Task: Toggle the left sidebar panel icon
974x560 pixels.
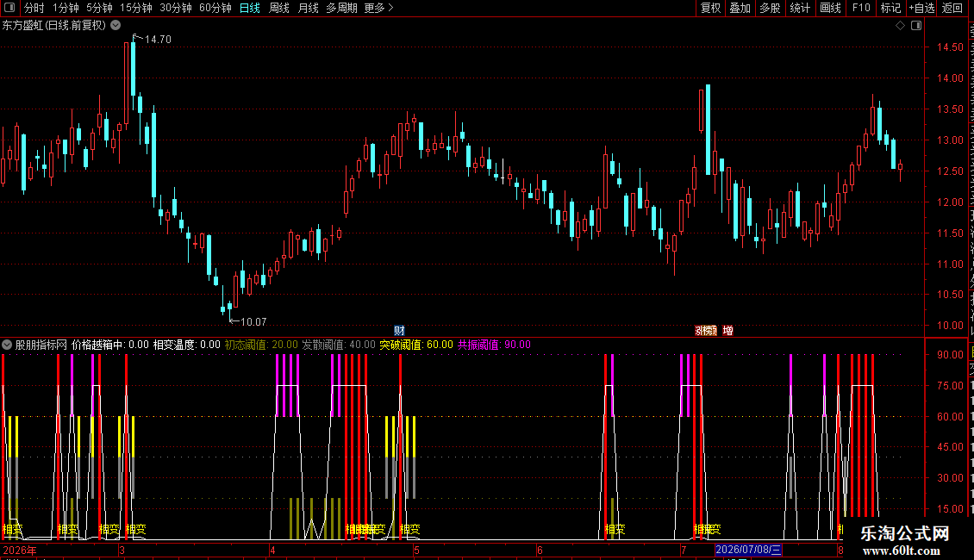Action: pyautogui.click(x=9, y=8)
